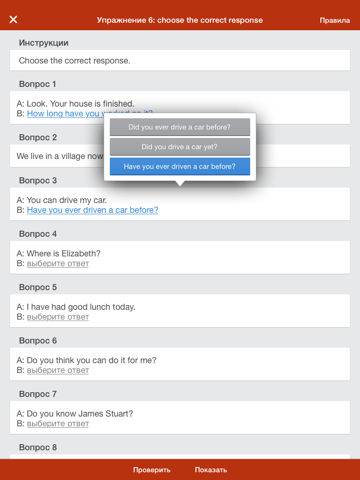Click the 'Choose the correct response.' instruction box
Screen dimensions: 360x480
pyautogui.click(x=180, y=60)
